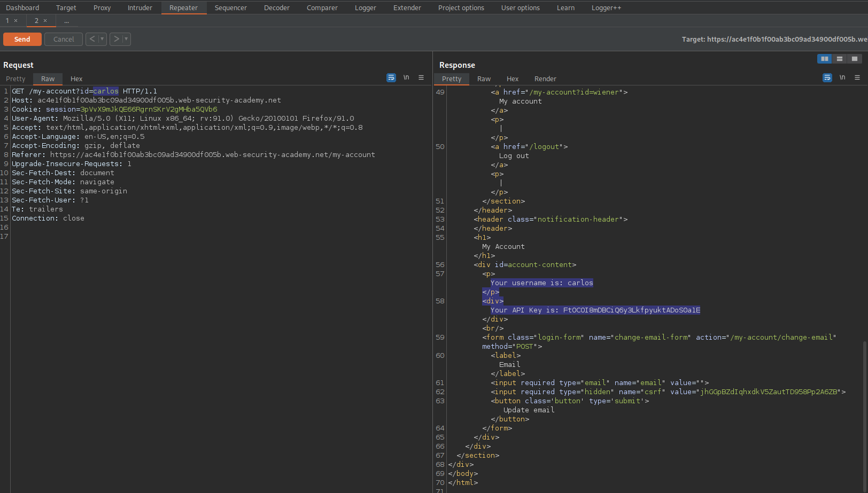The width and height of the screenshot is (868, 493).
Task: Select Repeater sub-tab 1
Action: [x=7, y=21]
